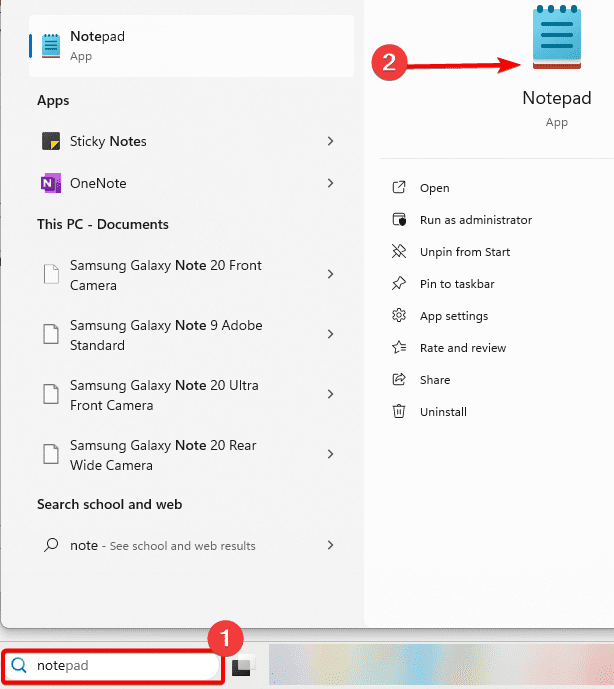Choose Open from the Notepad actions

[435, 188]
